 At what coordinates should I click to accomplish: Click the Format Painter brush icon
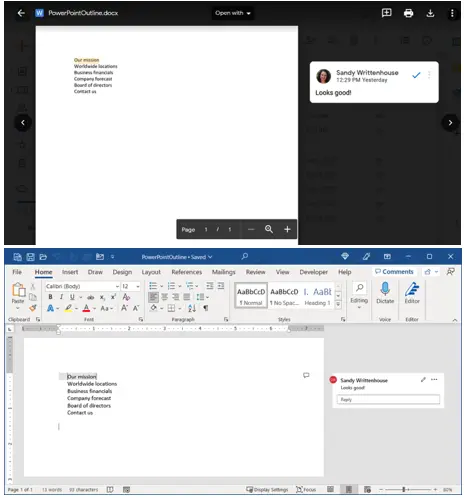[x=33, y=308]
